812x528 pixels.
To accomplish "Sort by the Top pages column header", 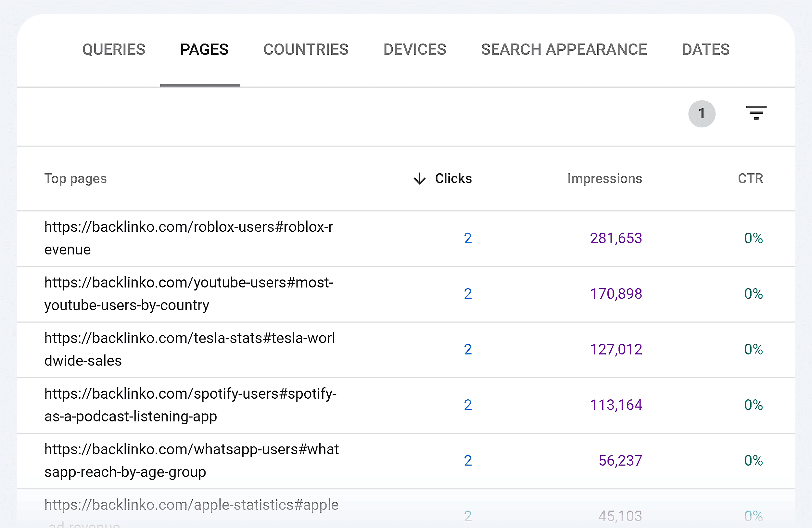I will pos(75,178).
